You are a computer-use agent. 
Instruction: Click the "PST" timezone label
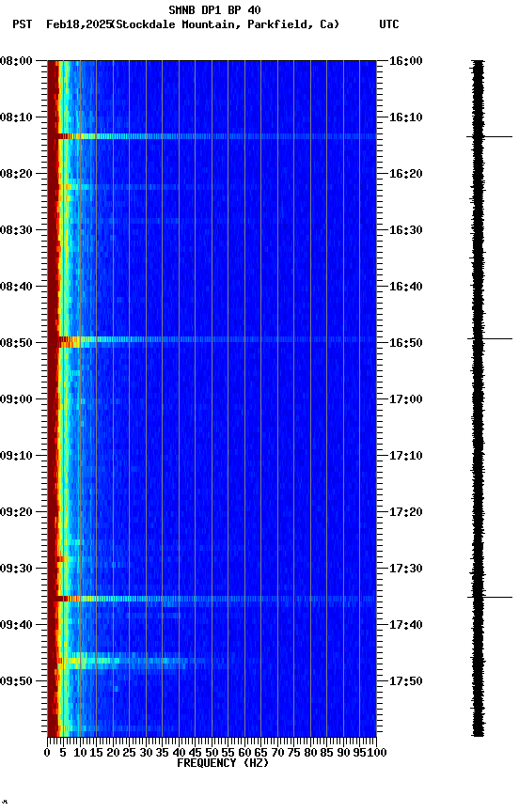(x=23, y=24)
